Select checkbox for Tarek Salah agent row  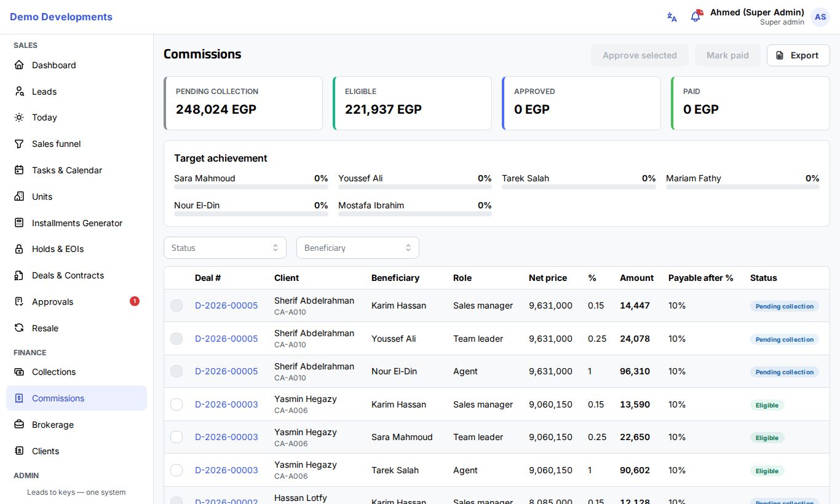[176, 470]
